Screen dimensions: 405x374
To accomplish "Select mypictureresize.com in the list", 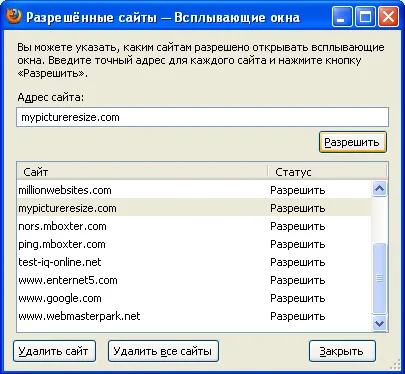I will 194,208.
